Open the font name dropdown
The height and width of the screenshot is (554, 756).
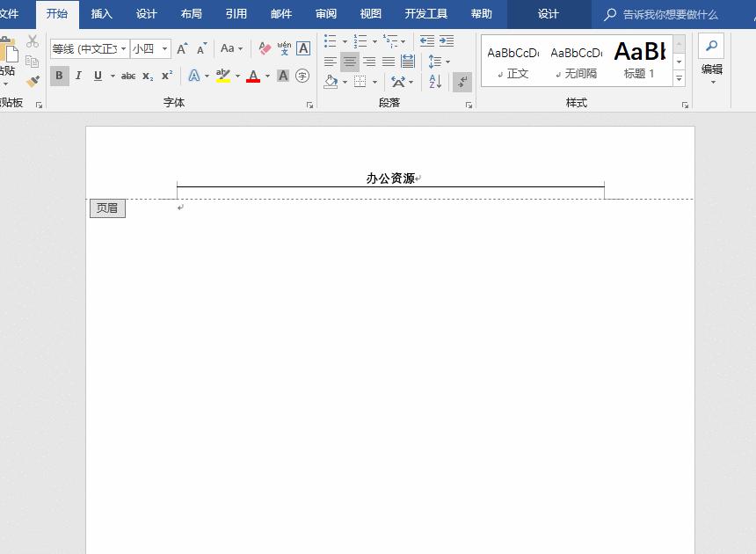123,49
